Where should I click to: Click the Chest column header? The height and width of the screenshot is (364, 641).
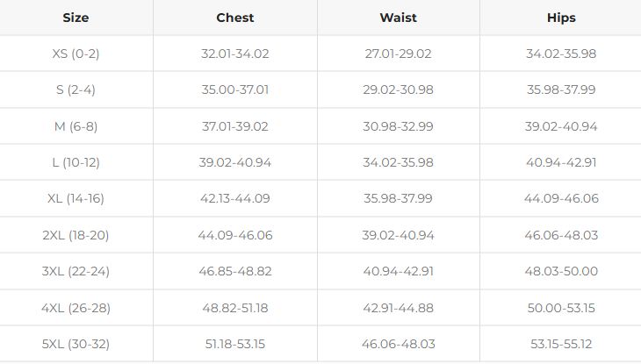click(234, 18)
